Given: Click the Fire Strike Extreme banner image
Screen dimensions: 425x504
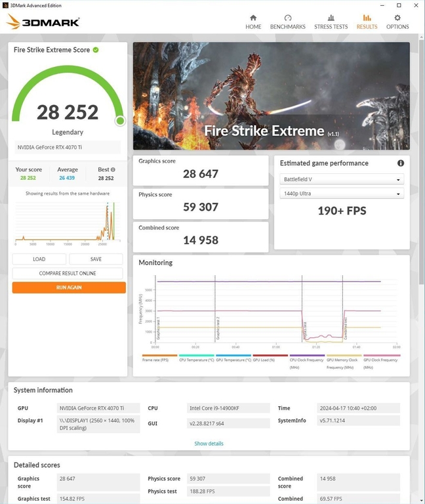Looking at the screenshot, I should [272, 96].
